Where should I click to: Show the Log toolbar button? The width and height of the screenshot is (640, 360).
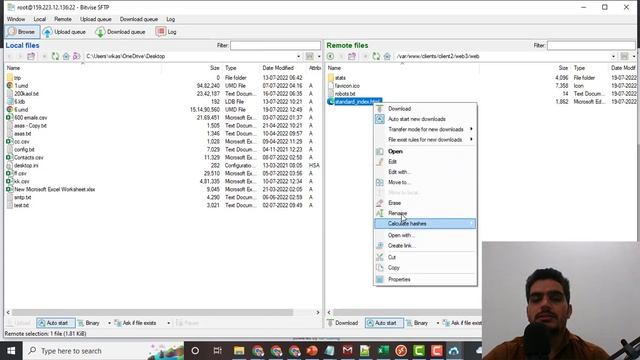[167, 32]
